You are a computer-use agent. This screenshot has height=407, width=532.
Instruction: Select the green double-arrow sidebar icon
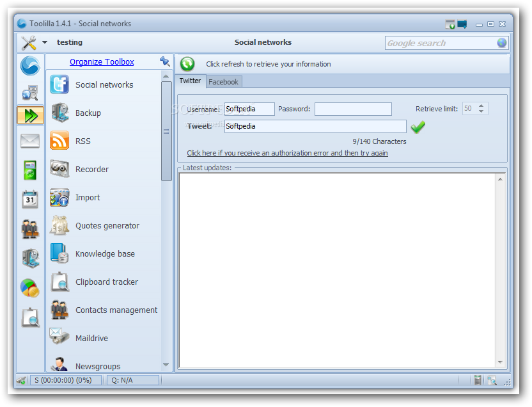31,116
